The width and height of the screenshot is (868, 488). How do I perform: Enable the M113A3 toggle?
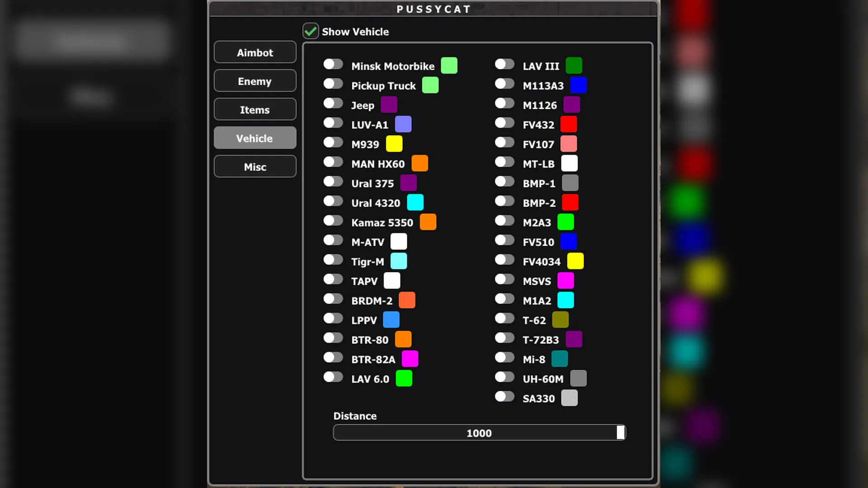tap(505, 84)
